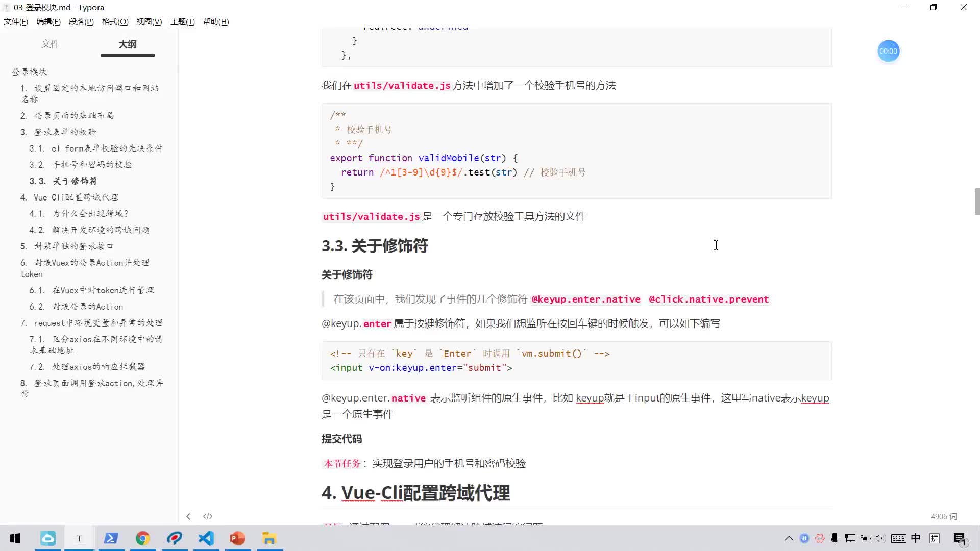Click the sidebar collapse arrow icon
Viewport: 980px width, 551px height.
click(188, 516)
